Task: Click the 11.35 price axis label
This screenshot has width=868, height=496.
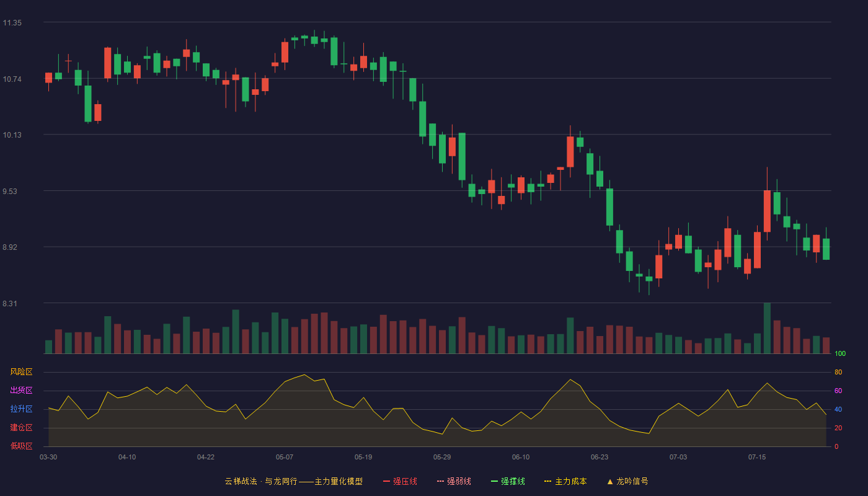Action: (12, 23)
